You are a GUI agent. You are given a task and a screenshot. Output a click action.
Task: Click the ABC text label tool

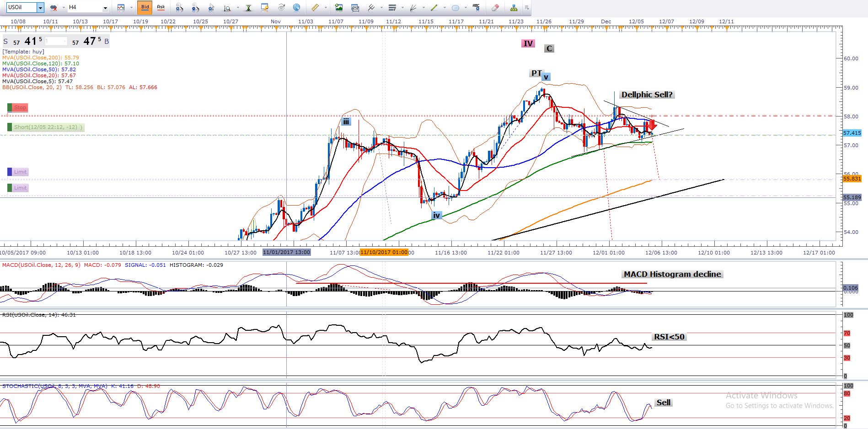point(476,7)
